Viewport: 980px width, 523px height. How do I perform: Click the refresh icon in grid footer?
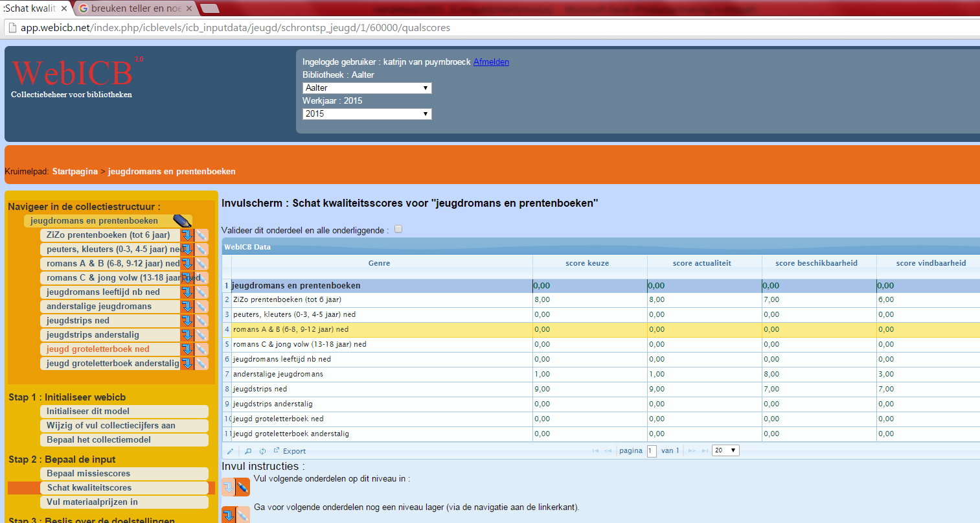pyautogui.click(x=262, y=451)
